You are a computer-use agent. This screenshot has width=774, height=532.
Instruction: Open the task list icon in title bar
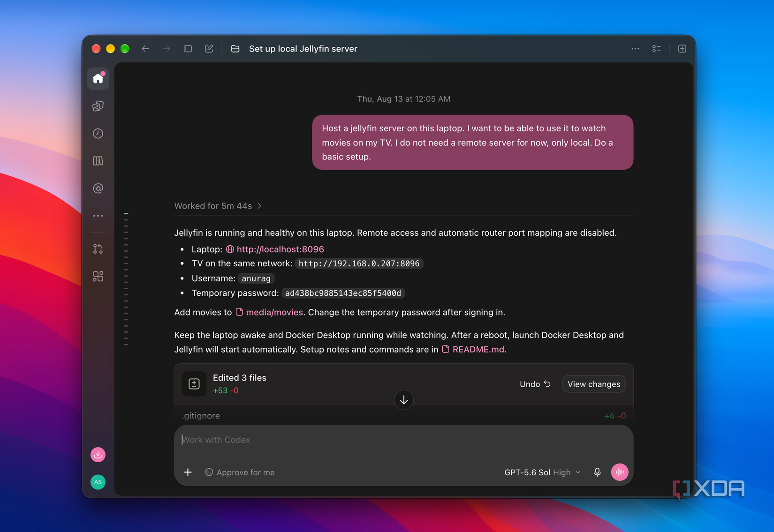(x=657, y=49)
